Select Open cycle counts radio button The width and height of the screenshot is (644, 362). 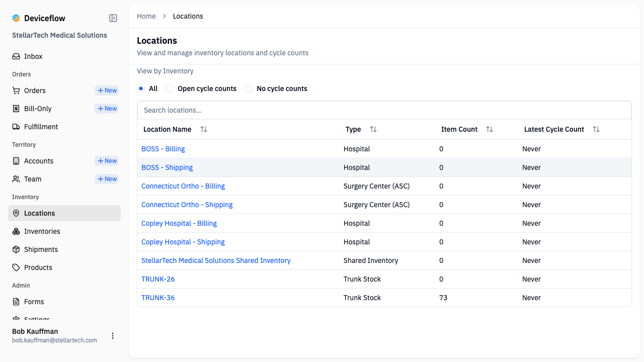click(170, 88)
